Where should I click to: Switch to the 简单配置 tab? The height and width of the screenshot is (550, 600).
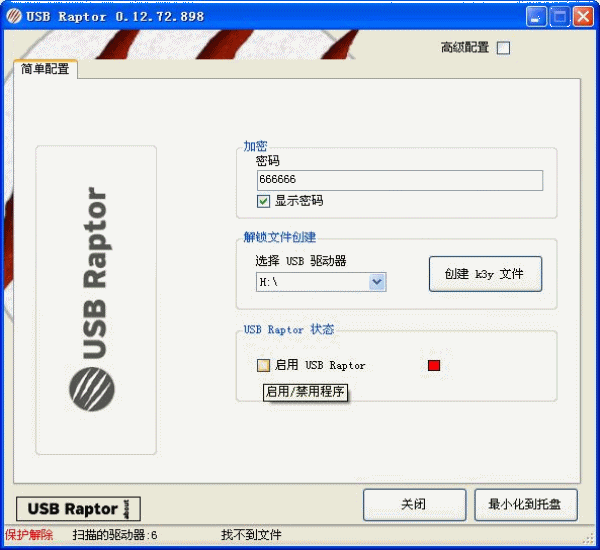46,69
